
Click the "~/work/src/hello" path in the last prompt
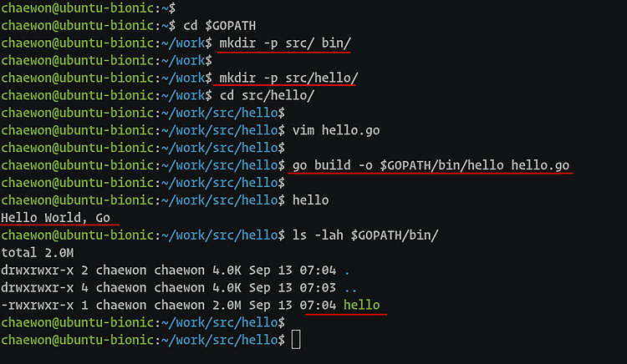coord(221,341)
